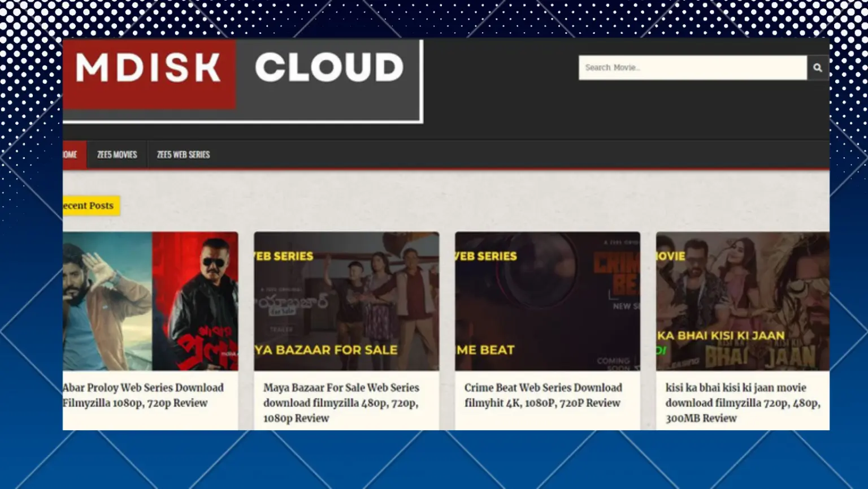Read the Abar Proloy Web Series Download post
868x489 pixels.
pos(143,395)
